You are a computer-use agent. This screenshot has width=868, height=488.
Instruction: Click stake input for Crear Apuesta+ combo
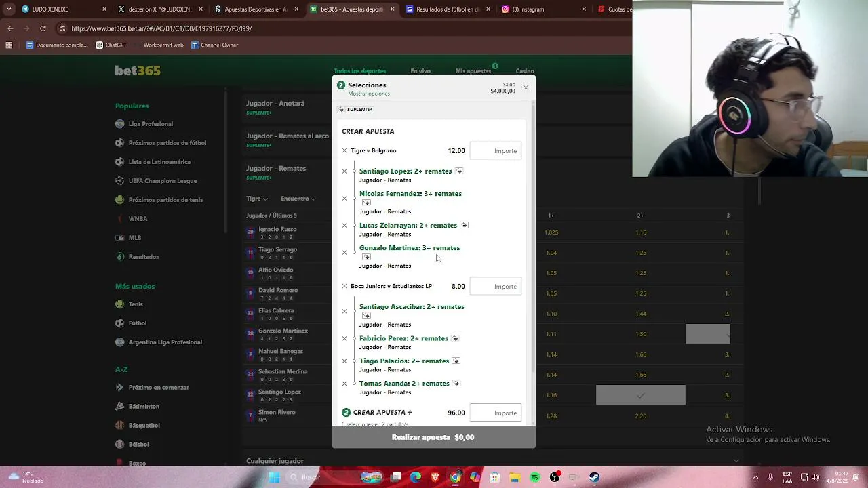click(x=496, y=413)
